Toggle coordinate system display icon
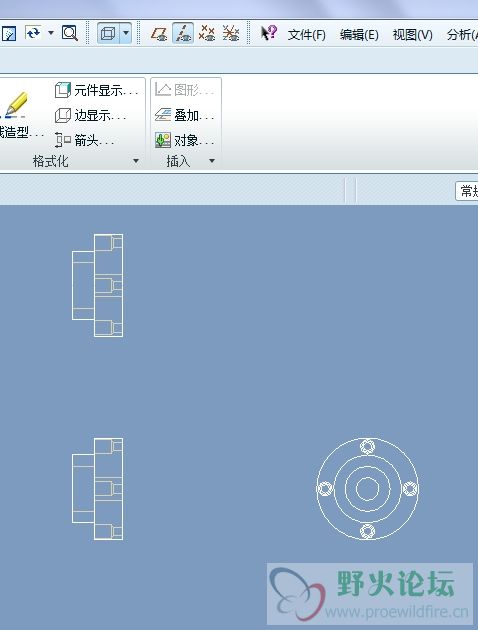 tap(231, 33)
